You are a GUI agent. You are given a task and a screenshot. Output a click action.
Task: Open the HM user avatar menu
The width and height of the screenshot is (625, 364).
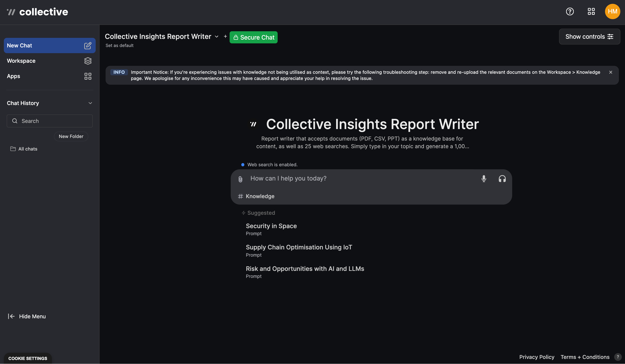point(612,11)
